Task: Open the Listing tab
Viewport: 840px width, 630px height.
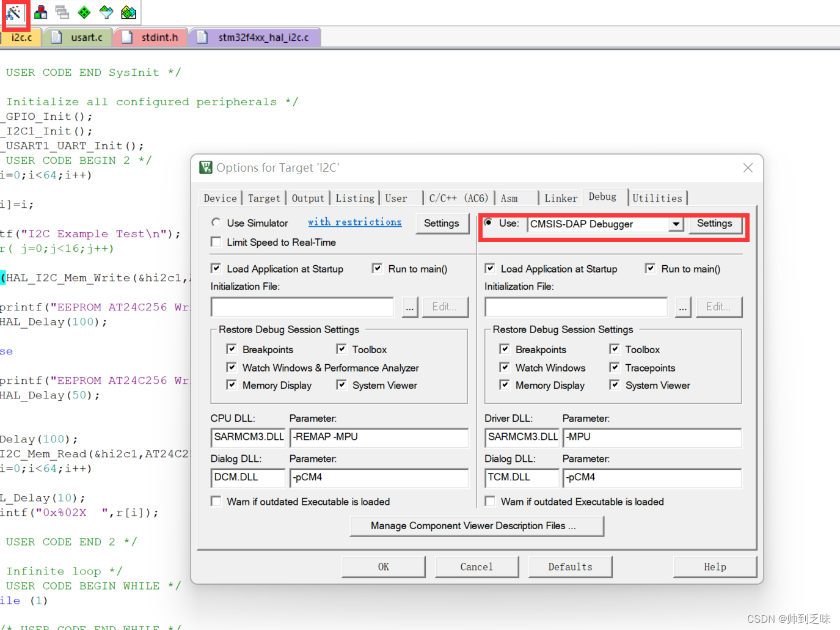Action: coord(355,198)
